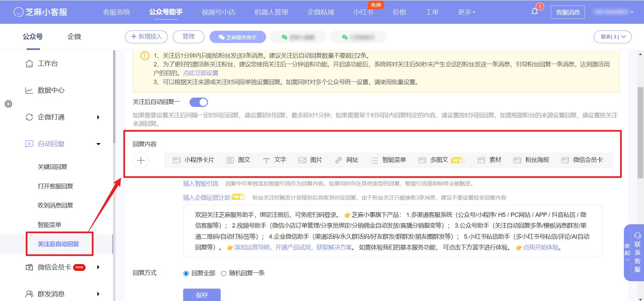
Task: Select the 芝麻服务助手 account pill
Action: [x=238, y=37]
